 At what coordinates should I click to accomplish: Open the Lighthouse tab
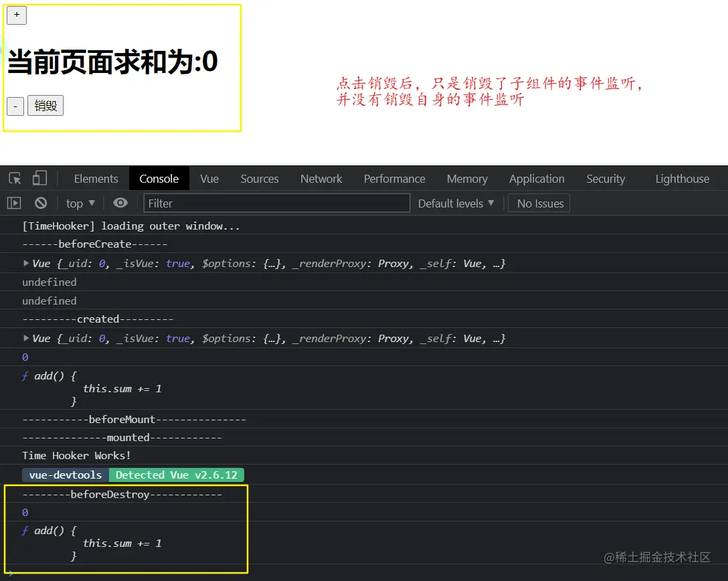coord(682,179)
